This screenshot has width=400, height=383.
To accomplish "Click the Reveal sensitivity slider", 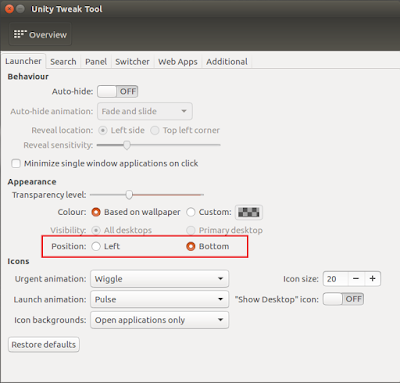I will 158,145.
